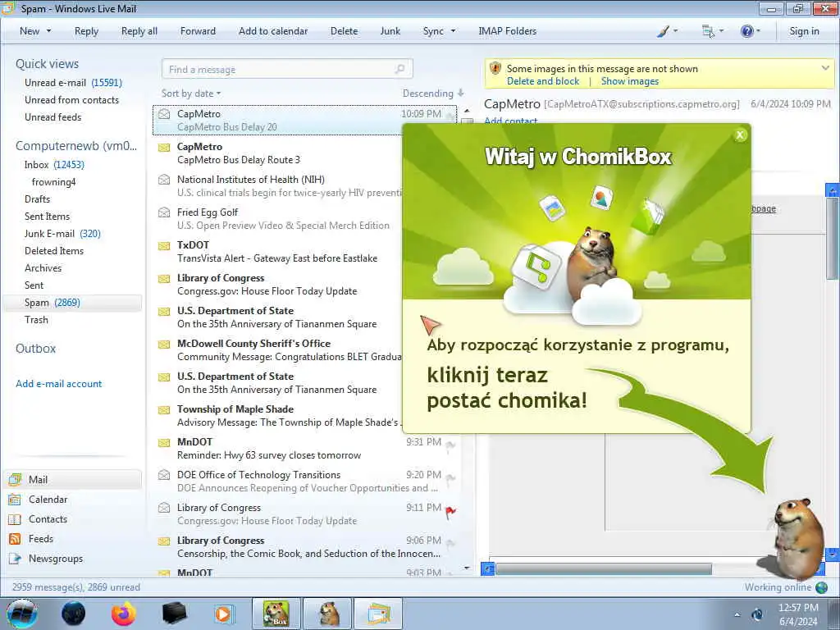The image size is (840, 630).
Task: Open Township of Maple Shade message
Action: point(279,415)
